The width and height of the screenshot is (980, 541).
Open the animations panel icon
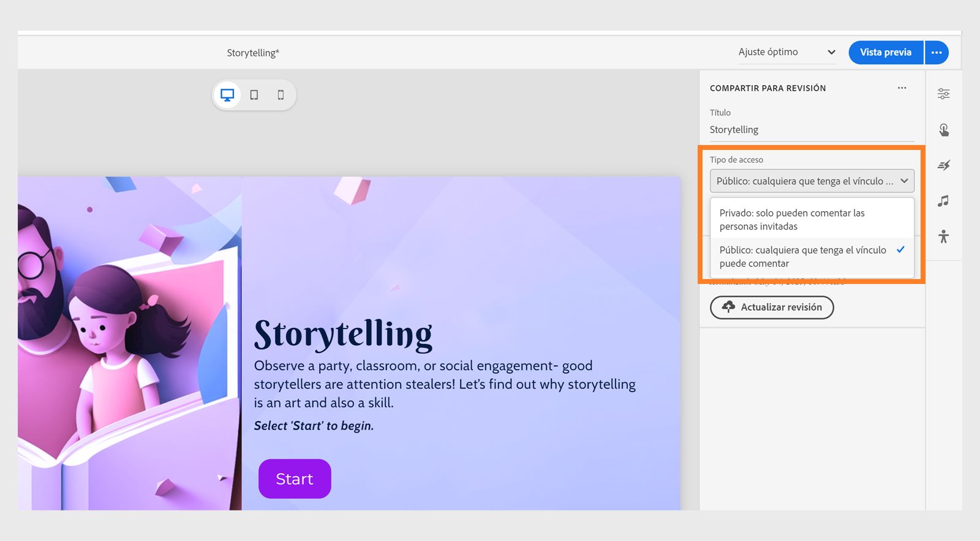point(943,165)
